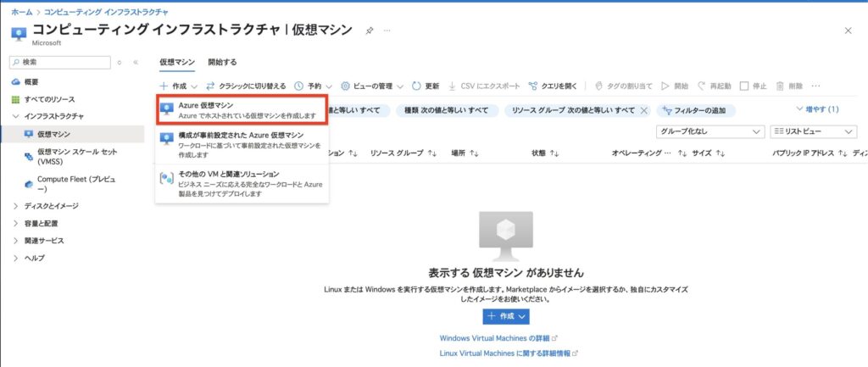Sort by 場所 column
868x367 pixels.
[x=465, y=153]
